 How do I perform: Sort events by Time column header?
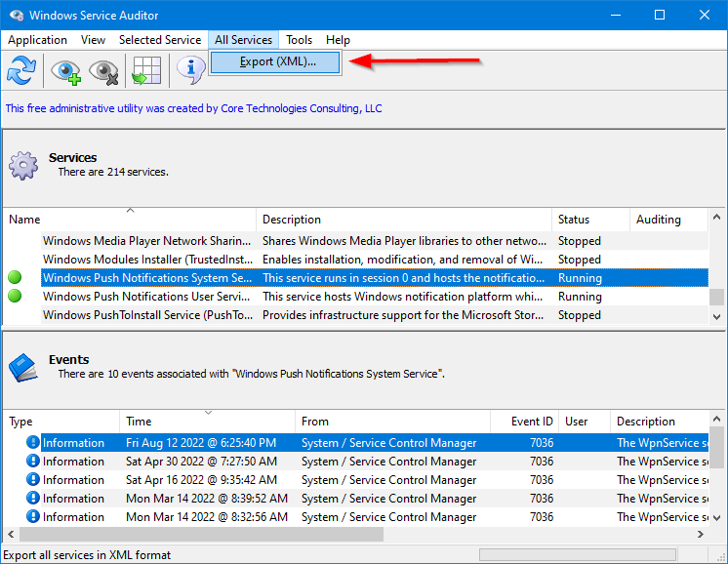tap(208, 421)
